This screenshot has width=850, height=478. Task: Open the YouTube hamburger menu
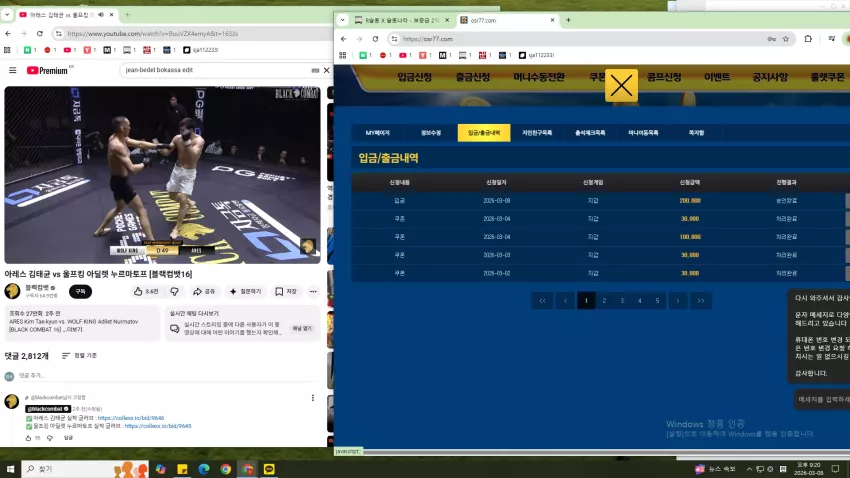pyautogui.click(x=12, y=70)
